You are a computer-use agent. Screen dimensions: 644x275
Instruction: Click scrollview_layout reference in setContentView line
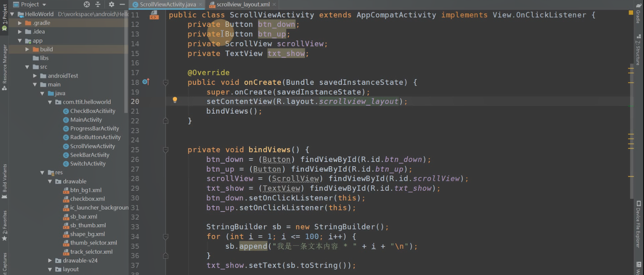tap(359, 101)
